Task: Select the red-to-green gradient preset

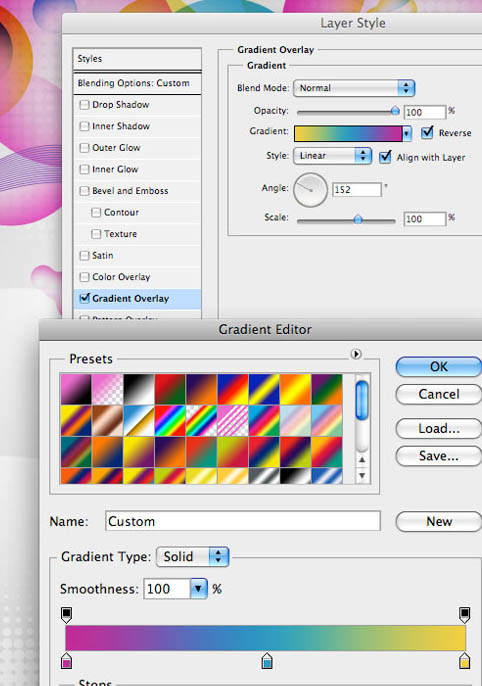Action: tap(170, 389)
